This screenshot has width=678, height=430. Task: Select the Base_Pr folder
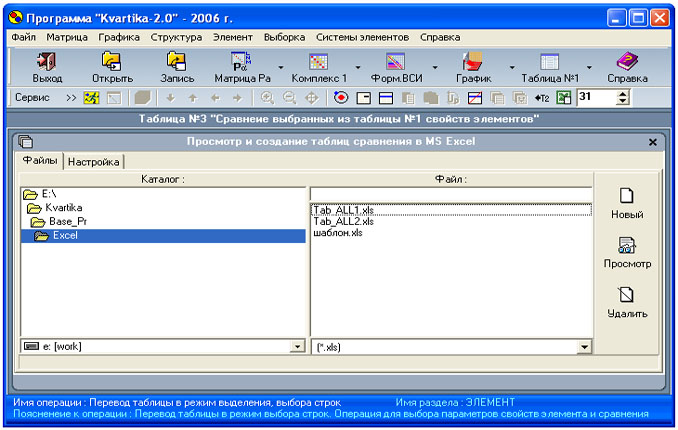[163, 221]
